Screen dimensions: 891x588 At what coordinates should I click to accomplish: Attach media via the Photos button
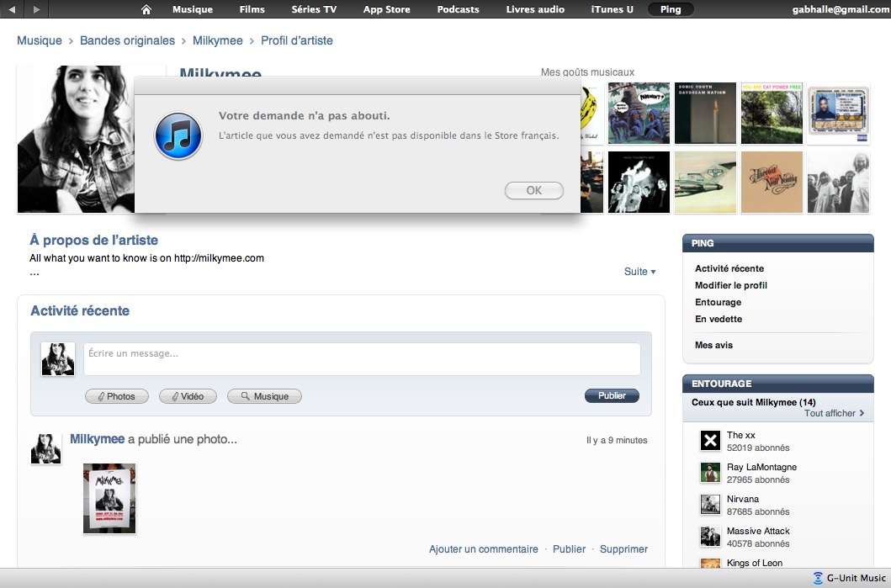pyautogui.click(x=116, y=396)
